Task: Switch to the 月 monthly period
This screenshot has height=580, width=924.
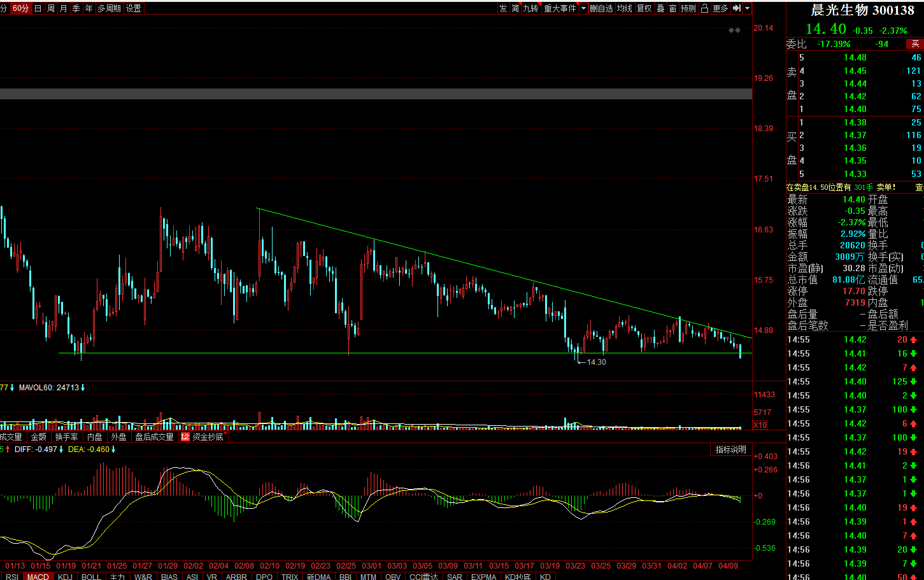Action: (x=64, y=8)
